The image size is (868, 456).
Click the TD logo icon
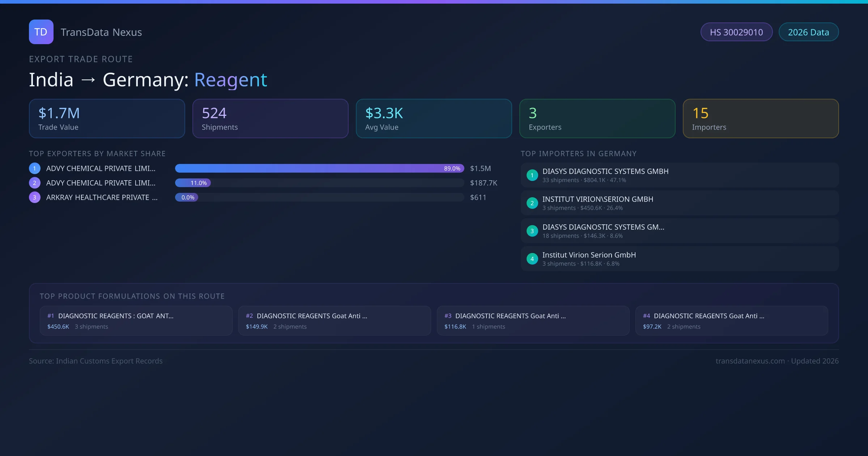41,32
